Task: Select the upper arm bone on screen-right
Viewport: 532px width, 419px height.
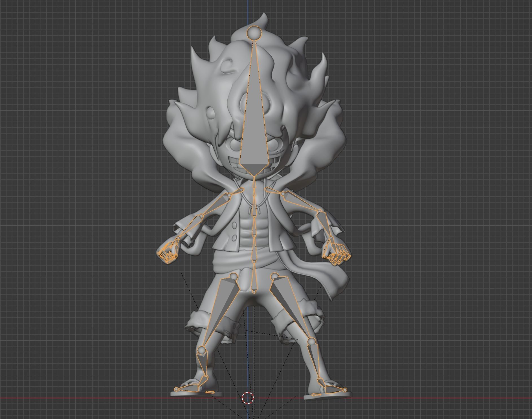Action: click(x=300, y=201)
